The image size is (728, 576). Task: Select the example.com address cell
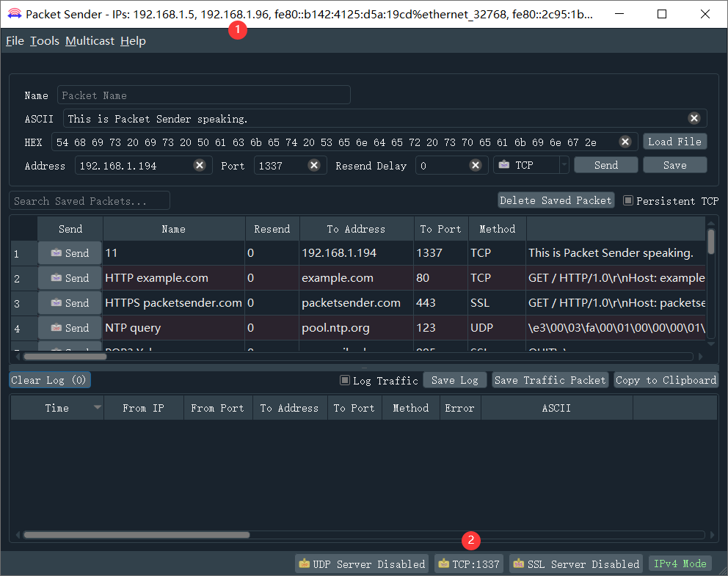click(x=356, y=278)
